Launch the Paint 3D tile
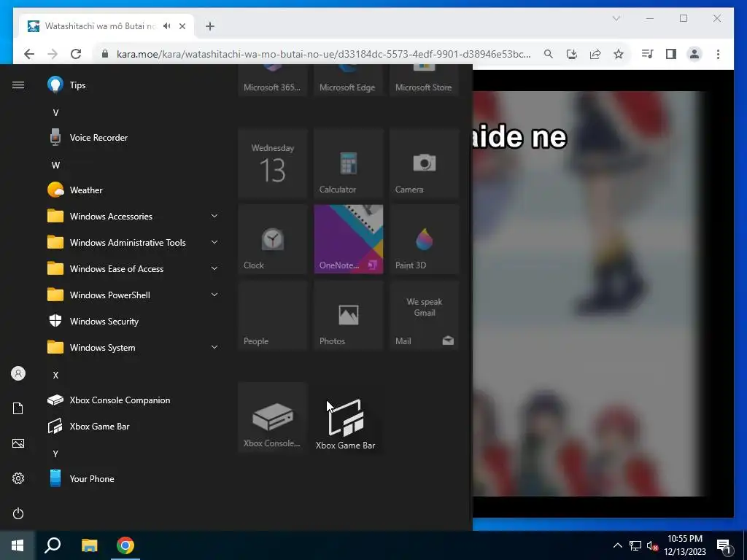This screenshot has height=560, width=747. click(424, 239)
